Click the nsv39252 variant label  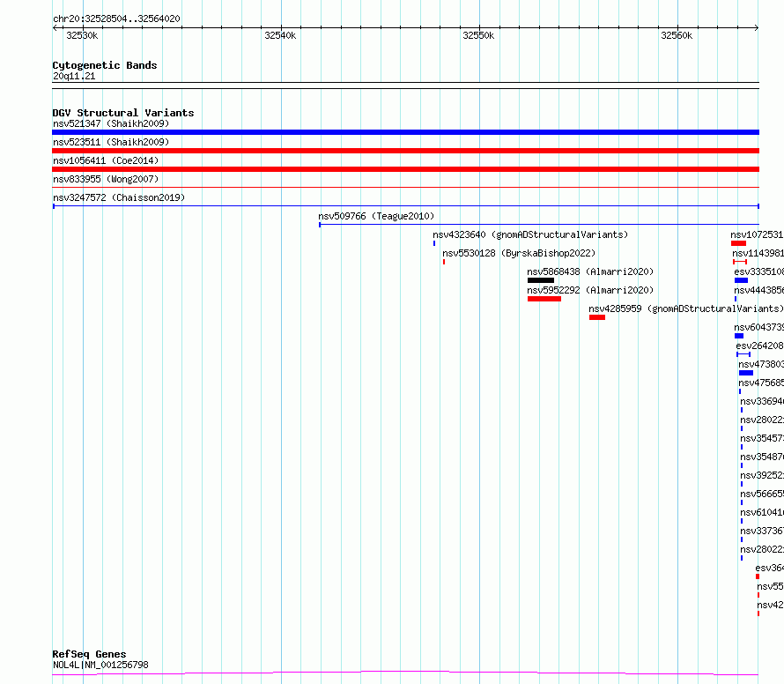[762, 475]
